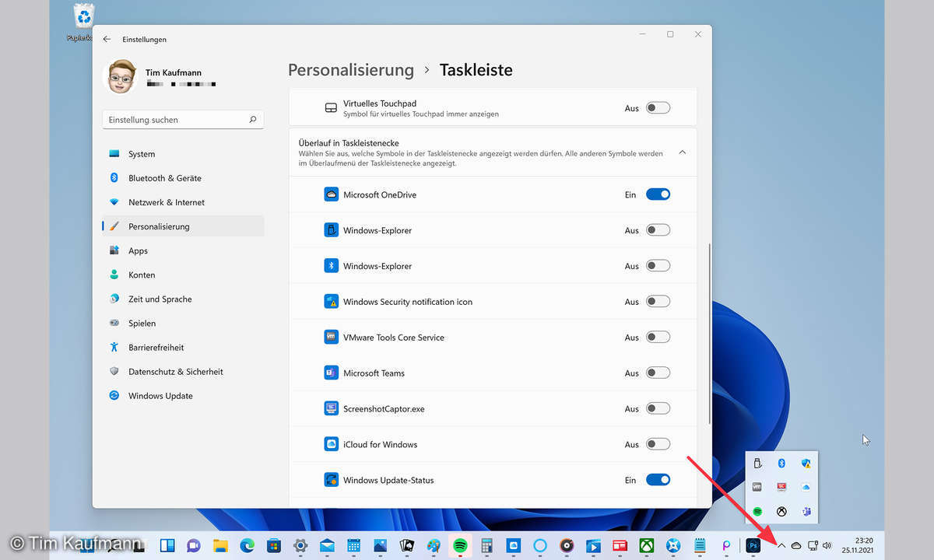
Task: Turn on Microsoft Teams toggle
Action: pyautogui.click(x=658, y=373)
